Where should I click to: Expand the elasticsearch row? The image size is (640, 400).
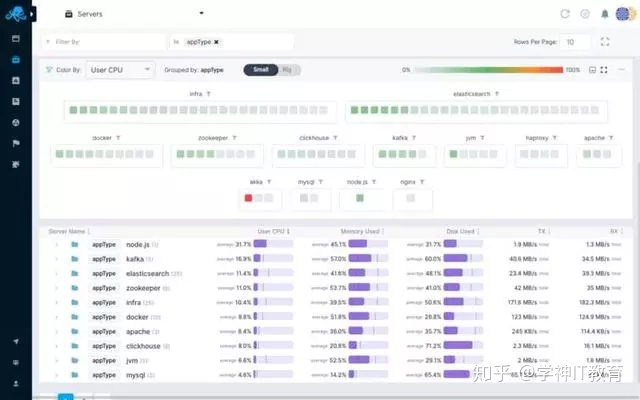coord(56,273)
